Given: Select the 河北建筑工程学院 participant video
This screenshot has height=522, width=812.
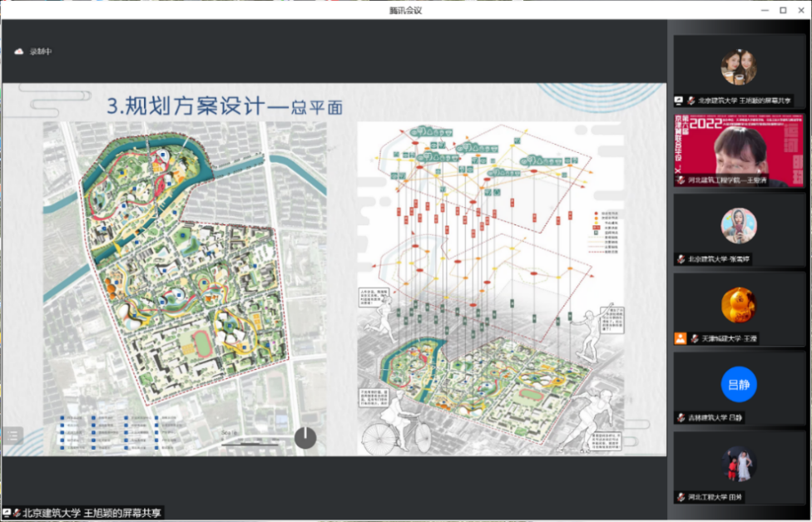Looking at the screenshot, I should tap(739, 150).
